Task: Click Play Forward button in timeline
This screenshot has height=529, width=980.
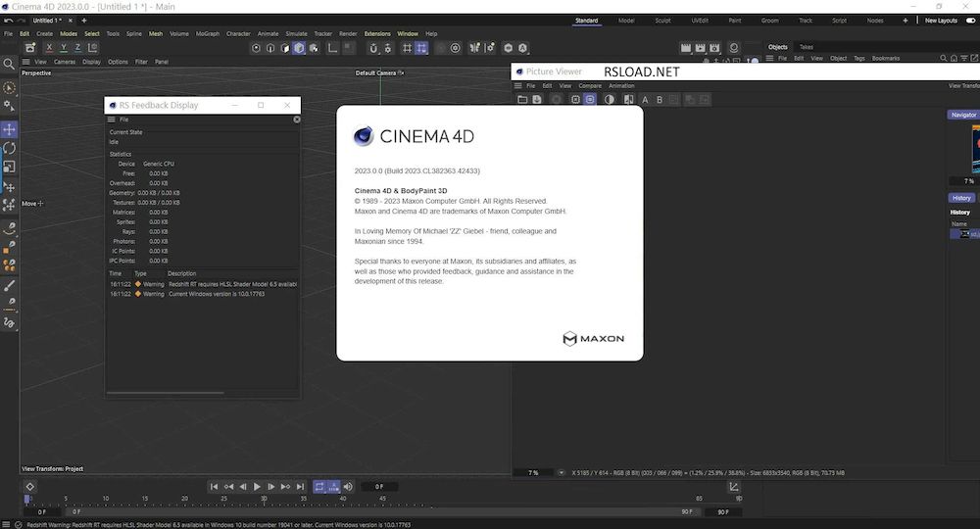Action: pos(257,487)
